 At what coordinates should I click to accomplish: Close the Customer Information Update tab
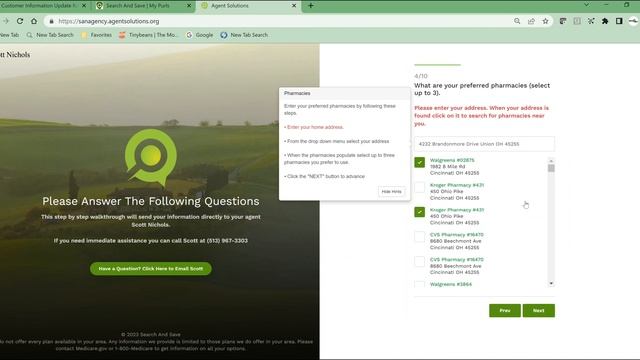(x=84, y=6)
